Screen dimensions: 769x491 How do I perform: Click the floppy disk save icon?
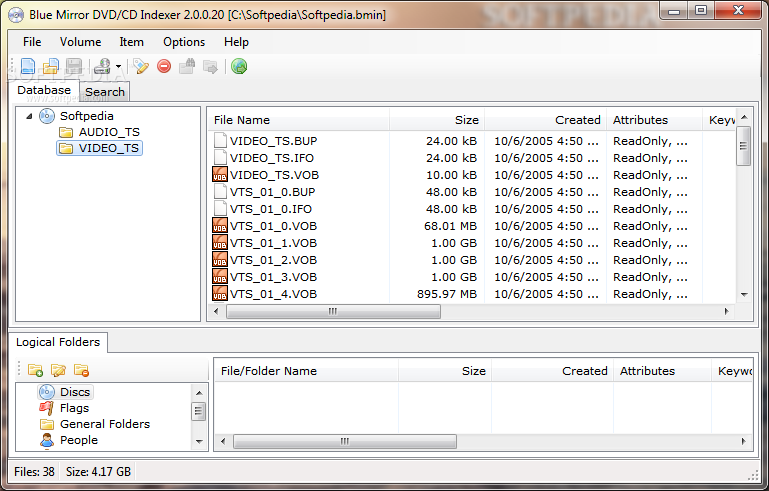(x=74, y=66)
